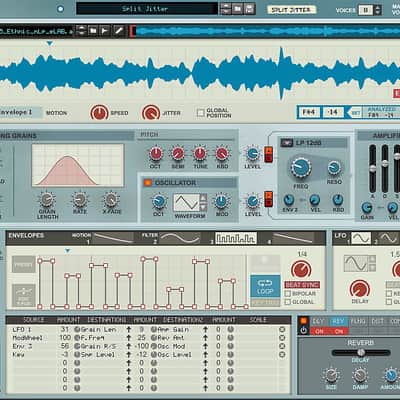Click the oscillator OCT knob
The width and height of the screenshot is (400, 400).
tap(159, 201)
